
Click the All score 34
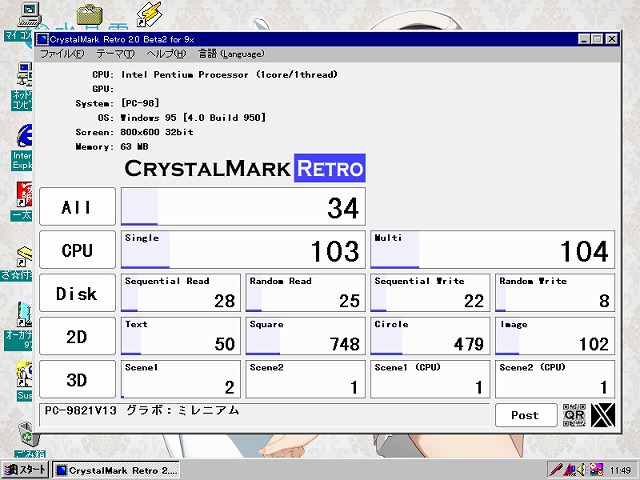pyautogui.click(x=243, y=207)
